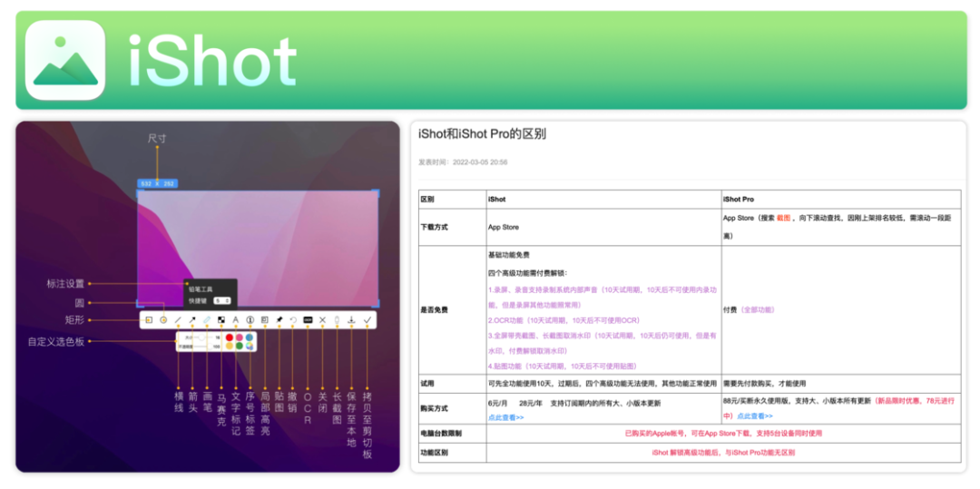Click the 基础功能免费 text
Viewport: 980px width, 489px height.
[x=510, y=256]
